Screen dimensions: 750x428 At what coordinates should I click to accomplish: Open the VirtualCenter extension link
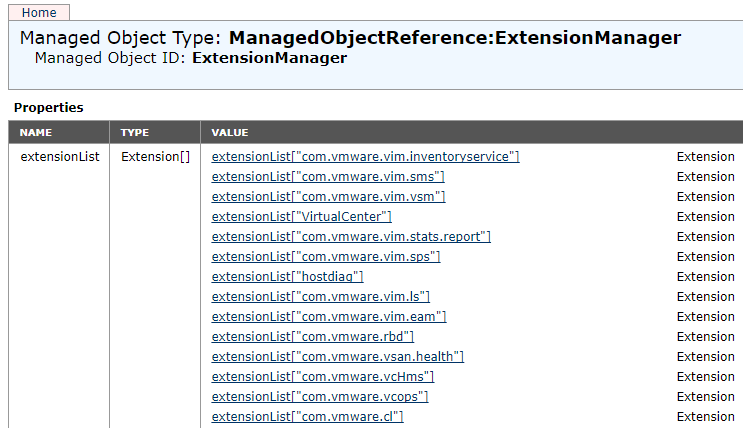click(x=302, y=217)
